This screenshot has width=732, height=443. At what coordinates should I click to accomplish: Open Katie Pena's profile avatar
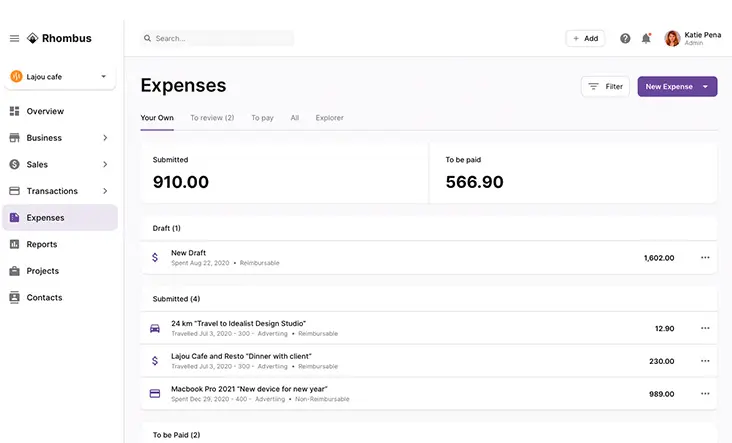tap(672, 39)
